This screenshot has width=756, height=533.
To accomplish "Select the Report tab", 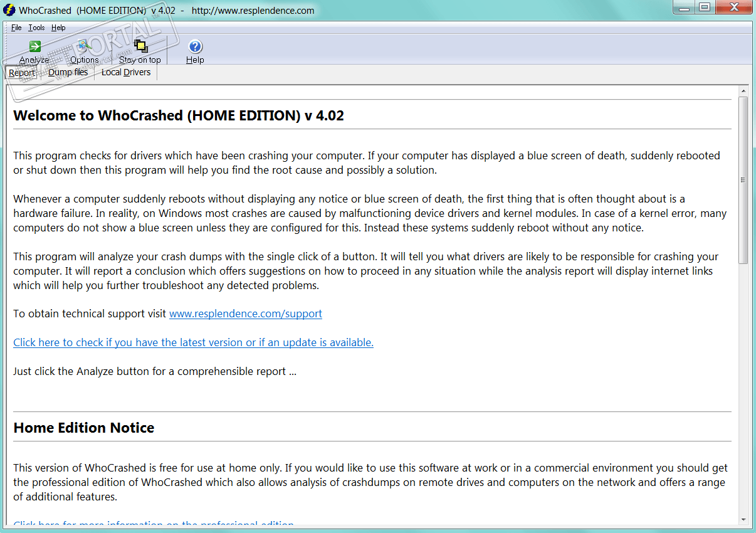I will (x=22, y=73).
